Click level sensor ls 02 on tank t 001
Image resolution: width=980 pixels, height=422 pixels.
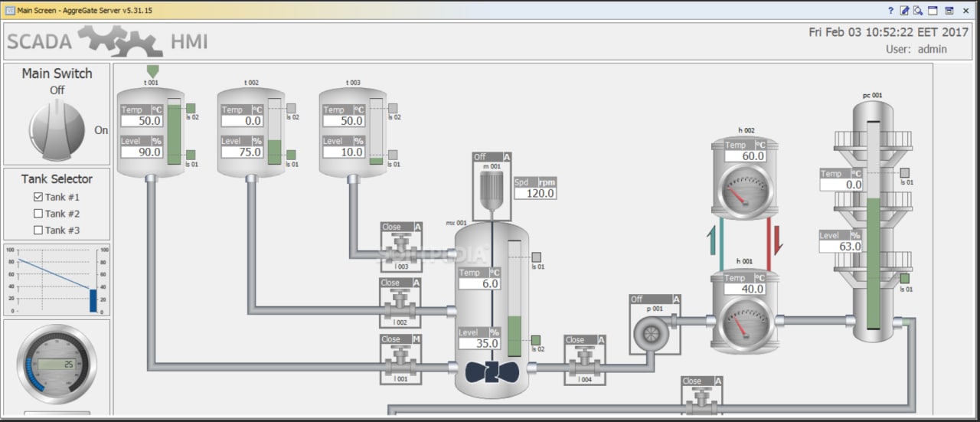[x=191, y=108]
